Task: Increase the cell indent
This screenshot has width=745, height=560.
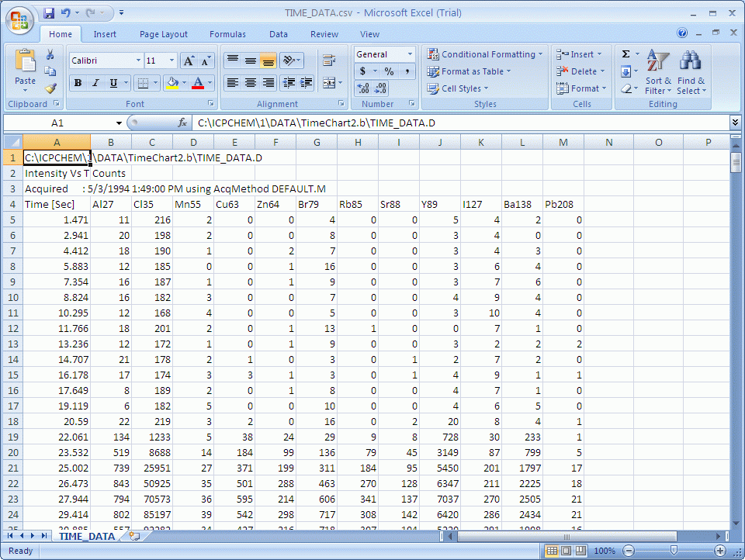Action: coord(307,83)
